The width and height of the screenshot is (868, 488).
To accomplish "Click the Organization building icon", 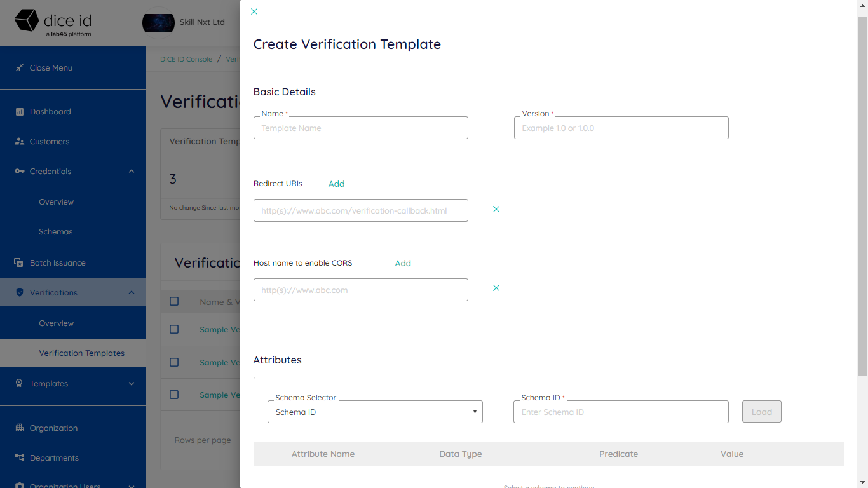I will point(20,428).
